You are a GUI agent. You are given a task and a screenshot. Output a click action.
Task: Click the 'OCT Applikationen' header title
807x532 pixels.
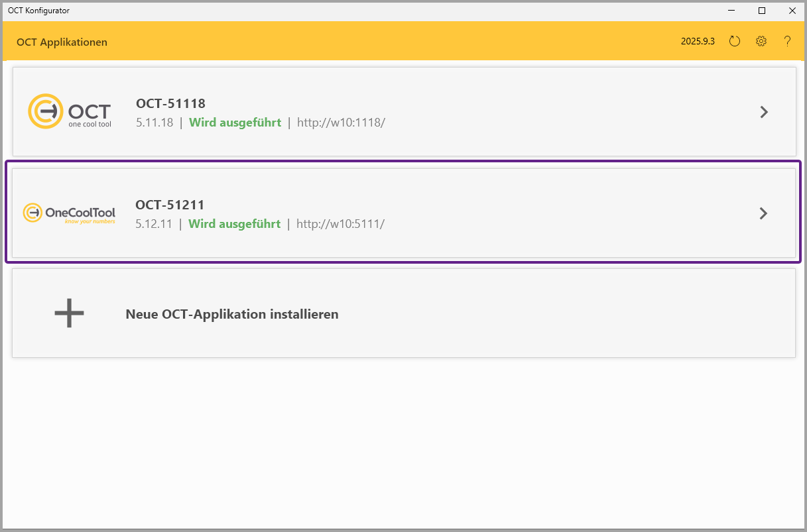[62, 42]
